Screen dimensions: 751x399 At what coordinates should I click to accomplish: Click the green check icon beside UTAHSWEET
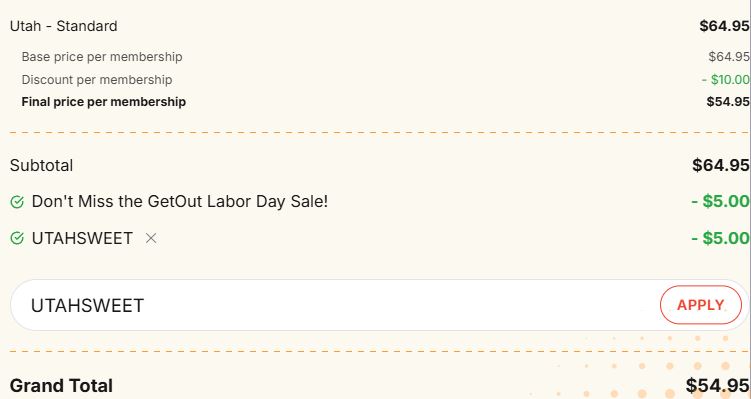[x=17, y=238]
